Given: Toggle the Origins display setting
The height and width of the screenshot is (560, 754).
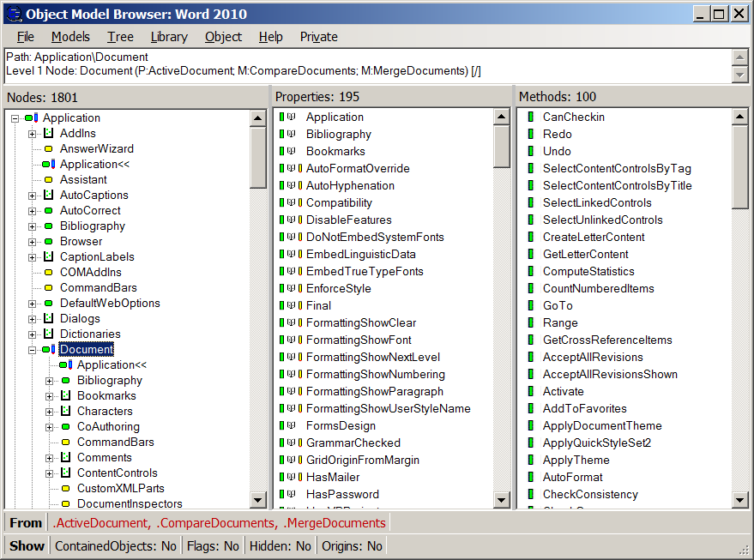Looking at the screenshot, I should 352,546.
